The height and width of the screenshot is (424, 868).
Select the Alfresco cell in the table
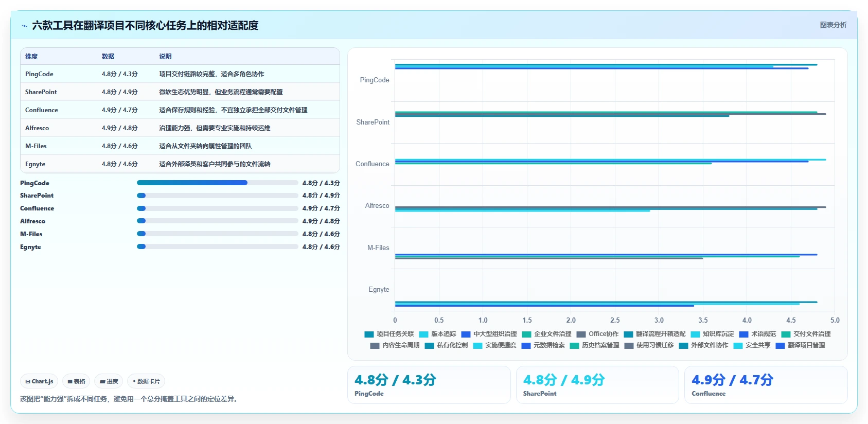pyautogui.click(x=37, y=128)
